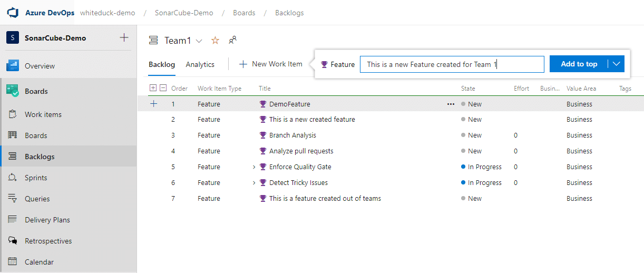Open the Team1 selector dropdown
Image resolution: width=644 pixels, height=273 pixels.
pyautogui.click(x=199, y=41)
